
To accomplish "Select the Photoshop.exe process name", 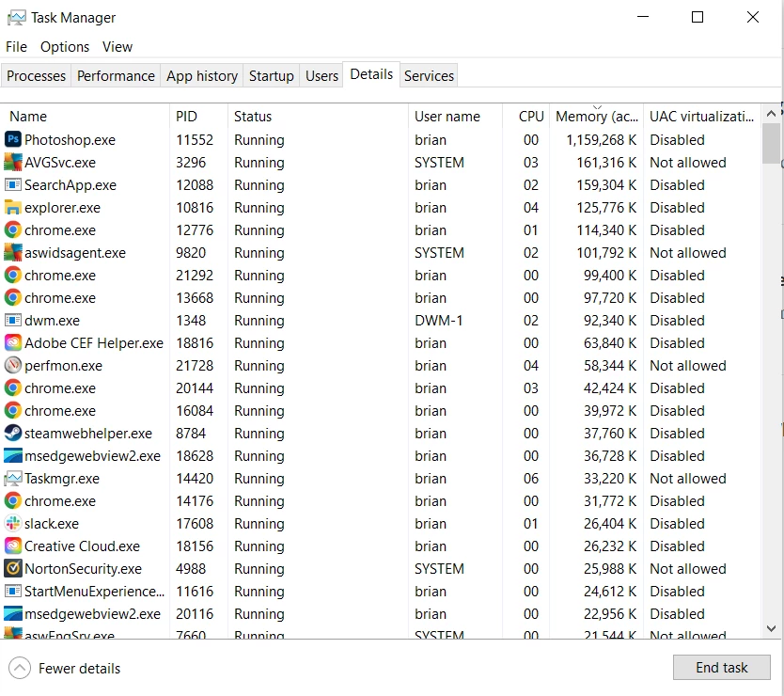I will tap(70, 139).
